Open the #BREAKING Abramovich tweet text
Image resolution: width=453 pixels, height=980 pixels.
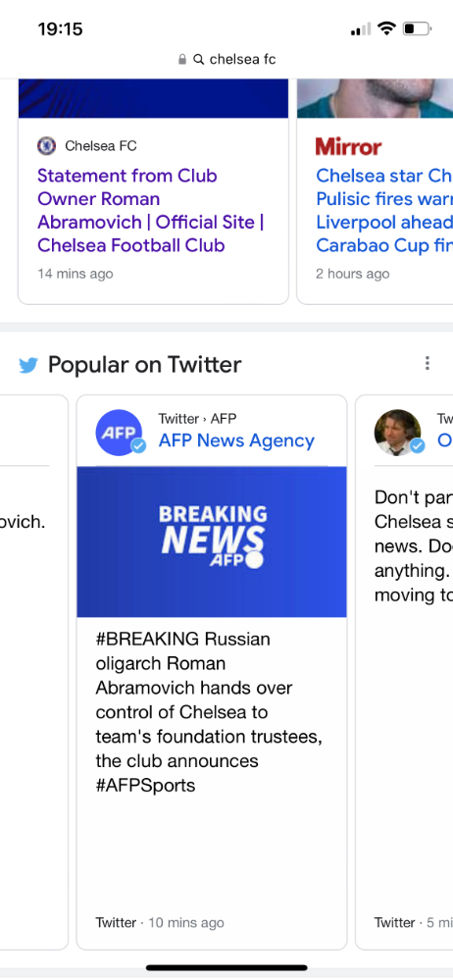pyautogui.click(x=209, y=712)
